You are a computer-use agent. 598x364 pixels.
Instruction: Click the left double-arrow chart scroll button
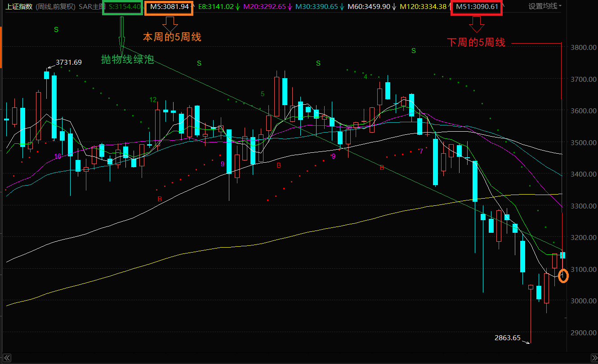coord(7,358)
